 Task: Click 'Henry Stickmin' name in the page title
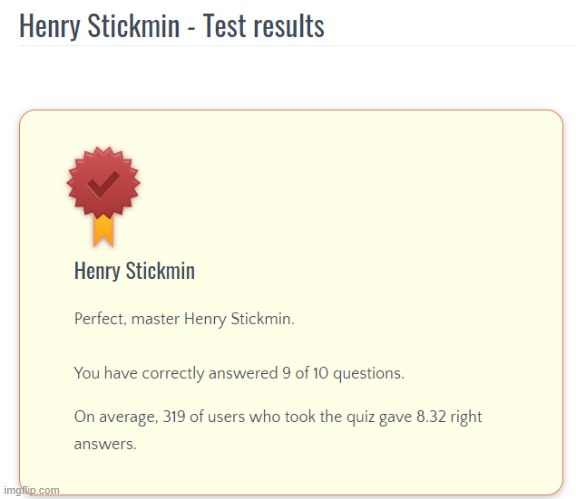(x=100, y=26)
